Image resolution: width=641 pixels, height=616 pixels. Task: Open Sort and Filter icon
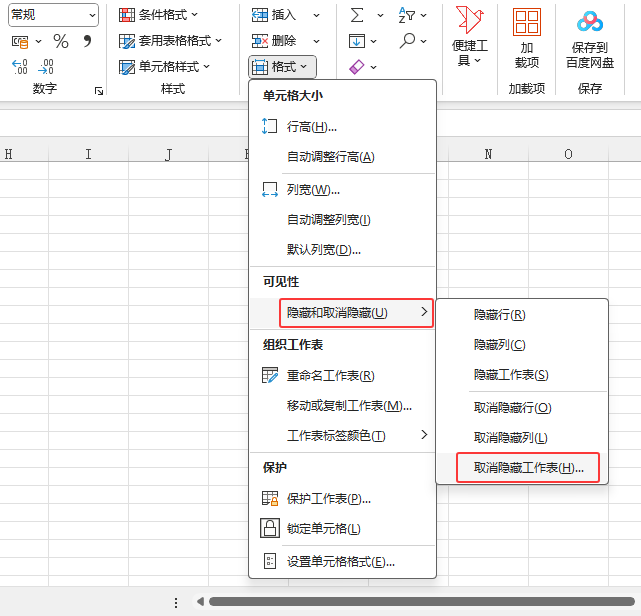(x=407, y=15)
